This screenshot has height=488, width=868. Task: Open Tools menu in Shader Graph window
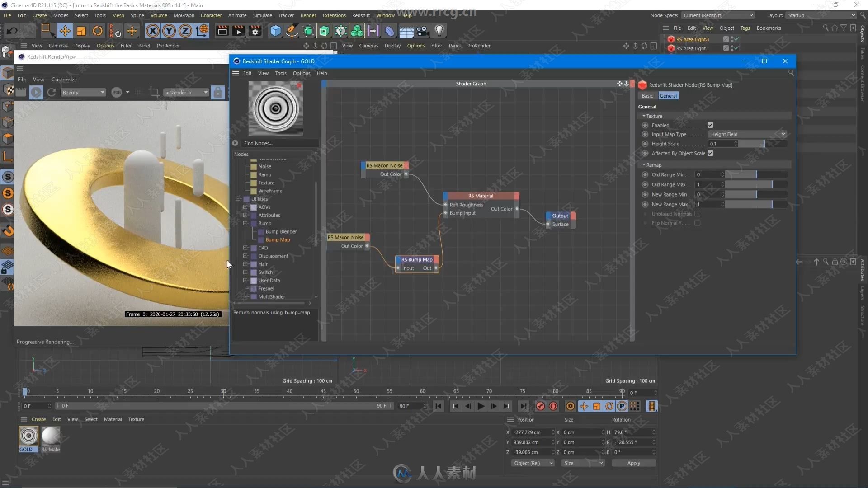click(281, 73)
